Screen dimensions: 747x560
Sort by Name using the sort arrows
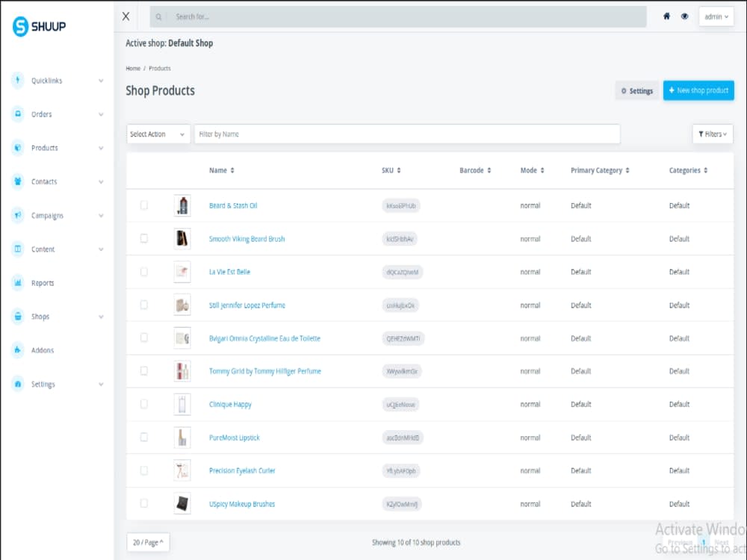[x=232, y=170]
